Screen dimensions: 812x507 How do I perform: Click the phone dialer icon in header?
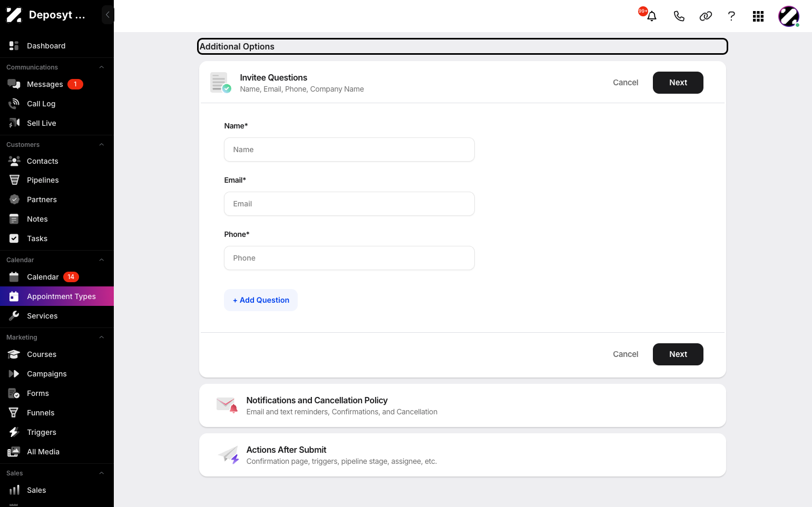(x=679, y=16)
